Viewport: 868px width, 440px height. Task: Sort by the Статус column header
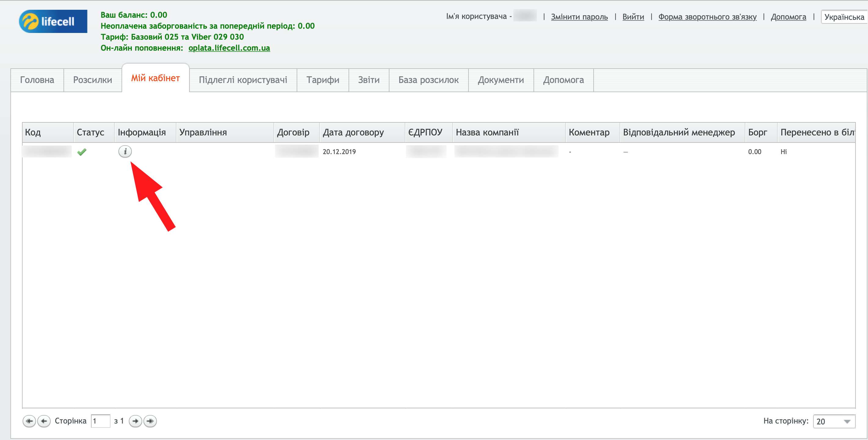tap(94, 132)
